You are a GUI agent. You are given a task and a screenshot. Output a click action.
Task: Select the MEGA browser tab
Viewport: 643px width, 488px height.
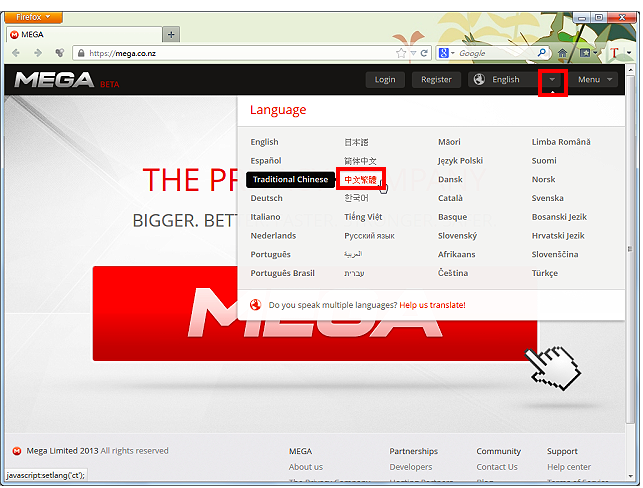[x=84, y=34]
